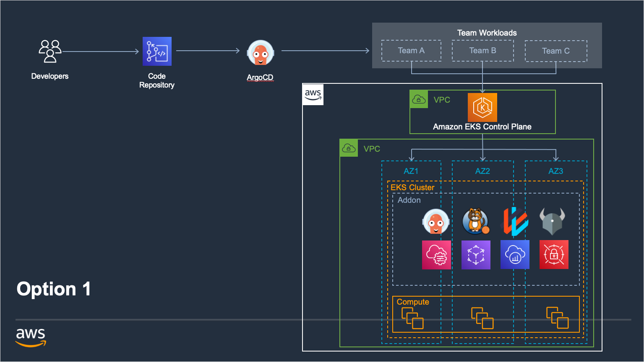Click the aws badge on the cloud boundary

click(x=313, y=95)
